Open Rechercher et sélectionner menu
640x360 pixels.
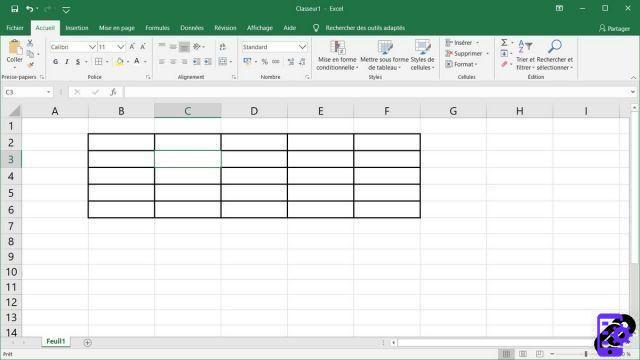(x=555, y=55)
